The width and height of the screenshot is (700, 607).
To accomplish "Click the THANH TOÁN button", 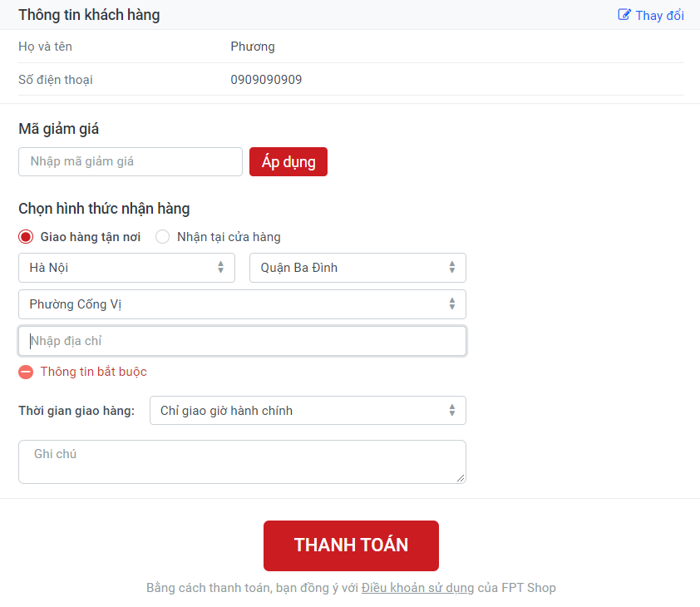I will (351, 545).
